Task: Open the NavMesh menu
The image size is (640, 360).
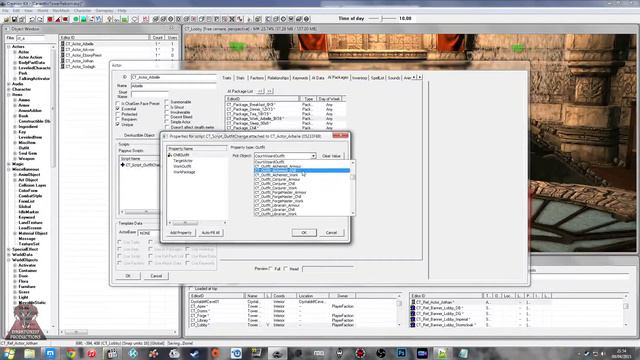Action: [x=61, y=11]
